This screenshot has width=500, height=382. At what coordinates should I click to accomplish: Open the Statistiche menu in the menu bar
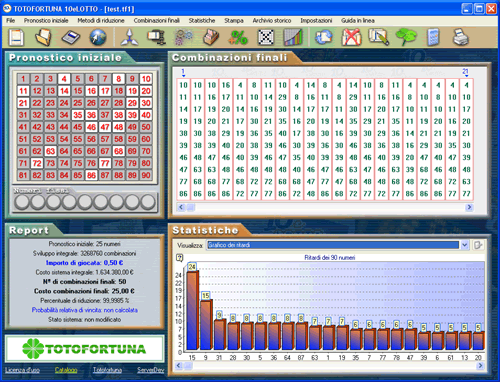[x=202, y=21]
